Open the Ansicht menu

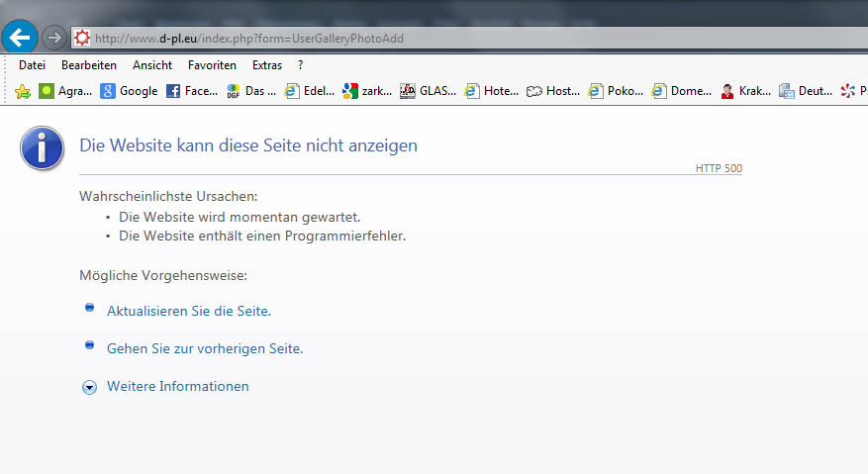coord(151,65)
